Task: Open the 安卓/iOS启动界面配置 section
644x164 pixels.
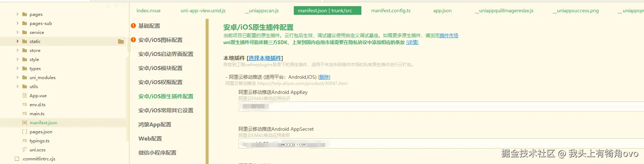Action: click(166, 54)
